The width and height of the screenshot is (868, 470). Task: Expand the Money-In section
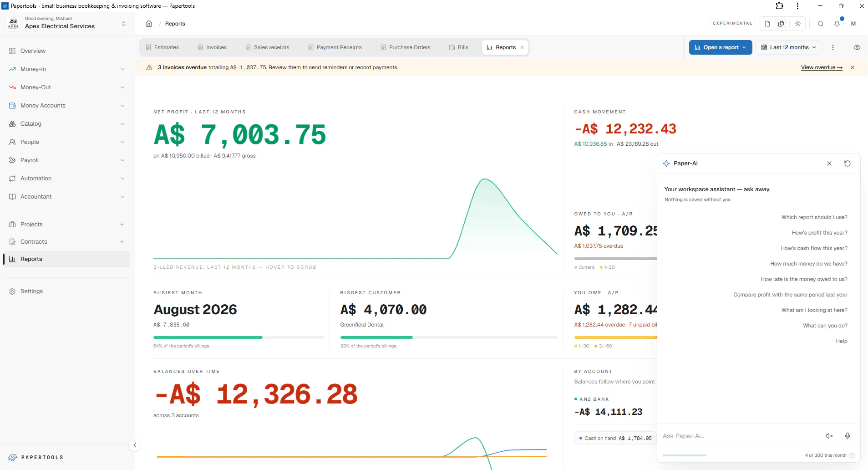pos(66,69)
